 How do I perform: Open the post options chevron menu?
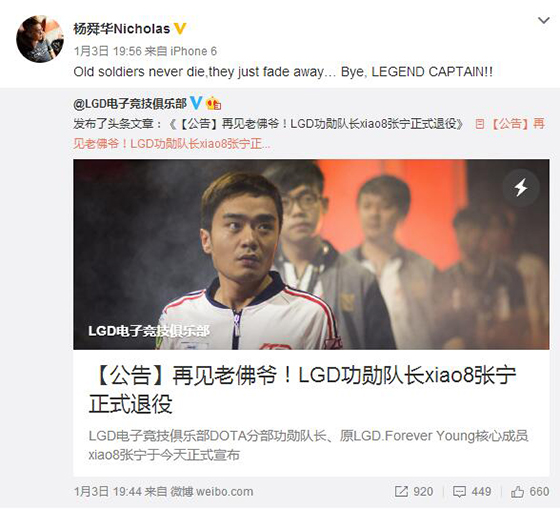[544, 20]
